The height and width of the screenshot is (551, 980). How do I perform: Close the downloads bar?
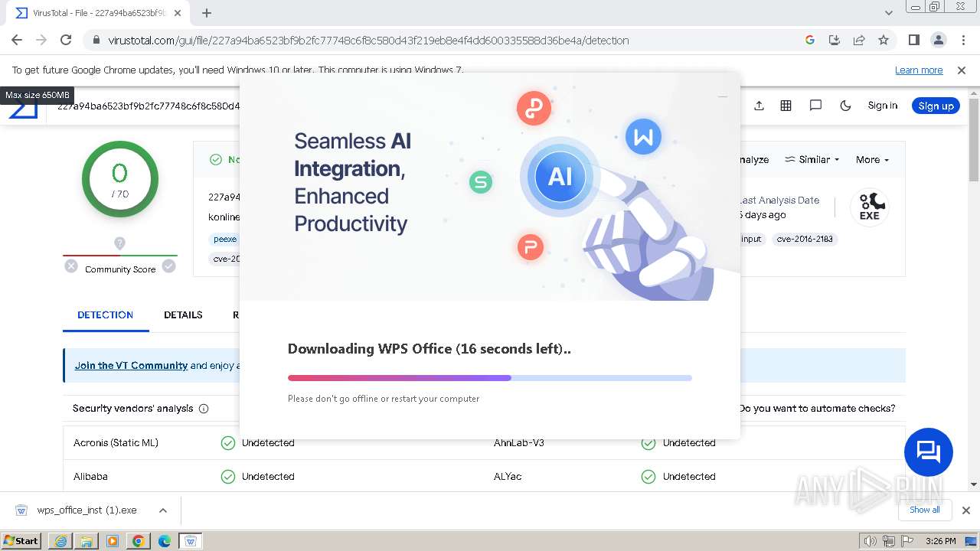point(965,510)
